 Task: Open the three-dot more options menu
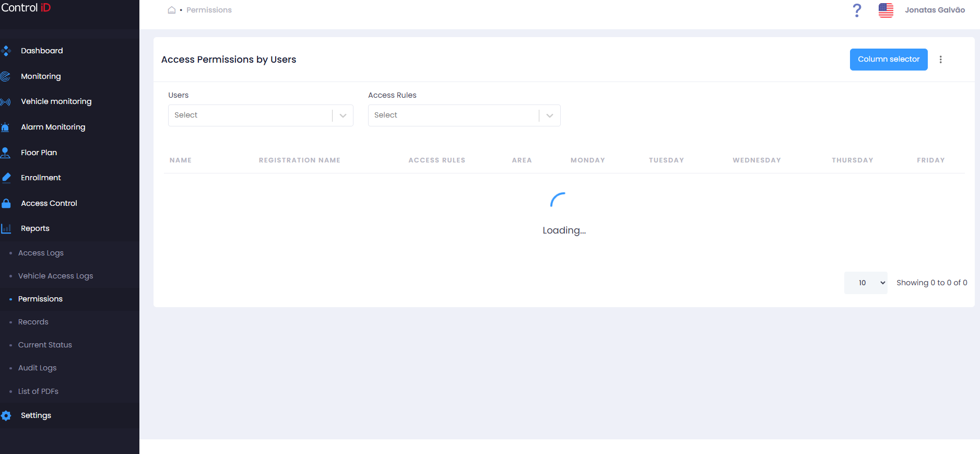click(x=941, y=60)
